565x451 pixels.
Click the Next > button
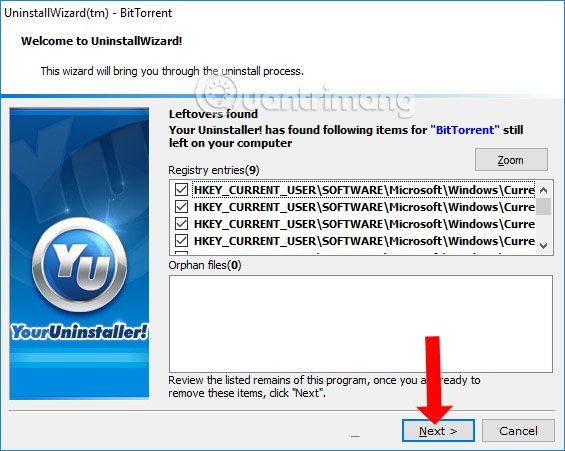438,430
